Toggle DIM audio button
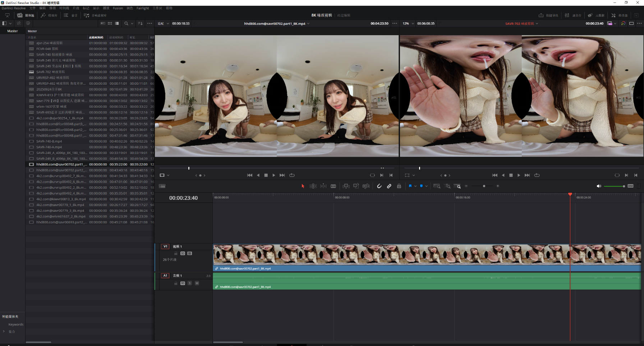This screenshot has width=644, height=346. (x=630, y=186)
